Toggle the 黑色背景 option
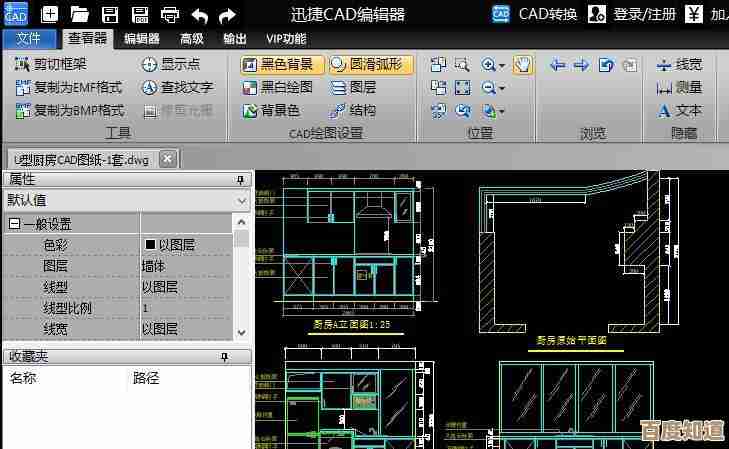 point(282,64)
